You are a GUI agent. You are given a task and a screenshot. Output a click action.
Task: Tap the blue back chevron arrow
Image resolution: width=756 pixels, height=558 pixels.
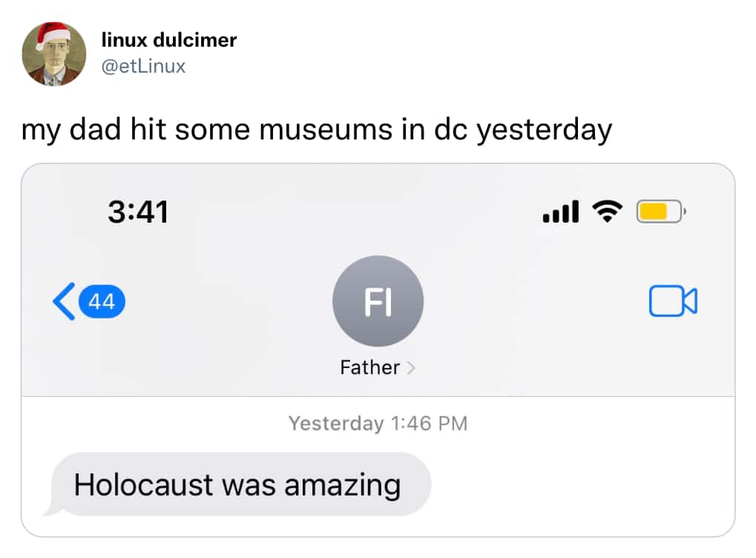(x=64, y=301)
